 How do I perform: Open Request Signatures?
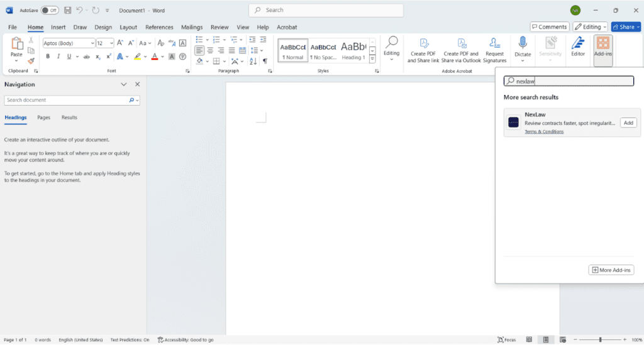[494, 50]
